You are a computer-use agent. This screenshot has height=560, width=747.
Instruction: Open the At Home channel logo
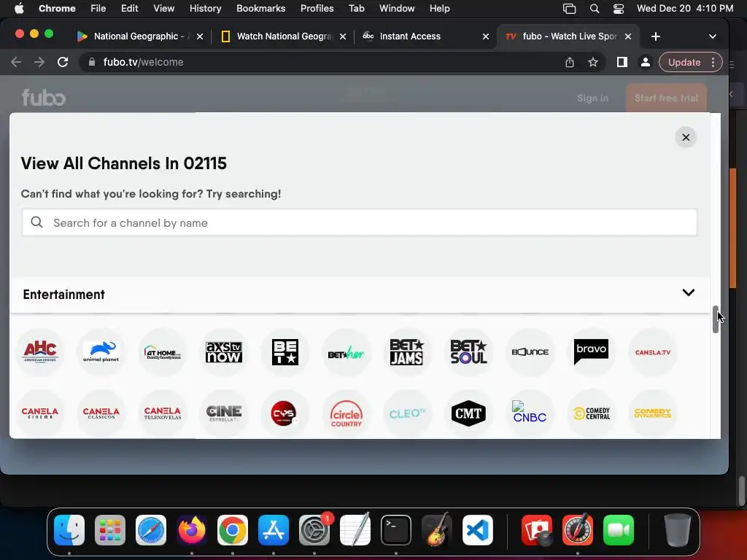163,352
